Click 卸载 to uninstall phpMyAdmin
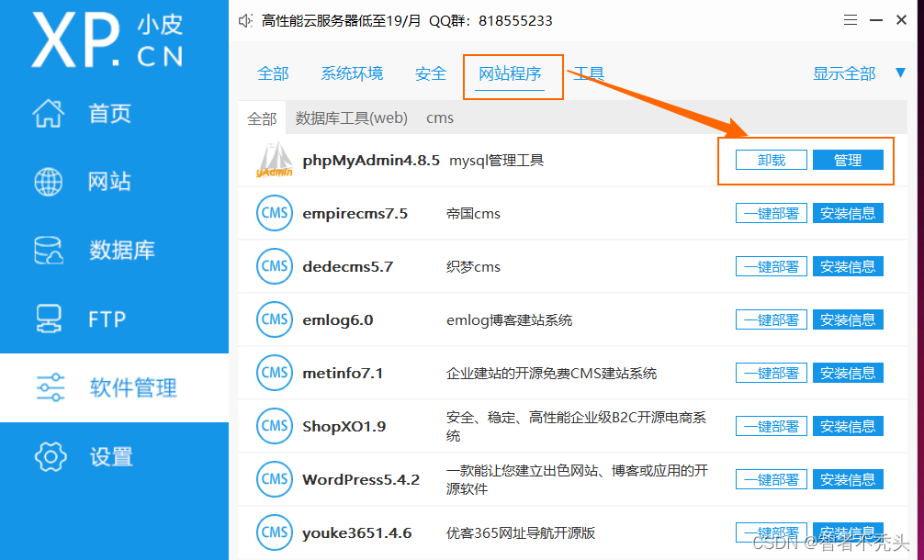924x560 pixels. click(771, 159)
